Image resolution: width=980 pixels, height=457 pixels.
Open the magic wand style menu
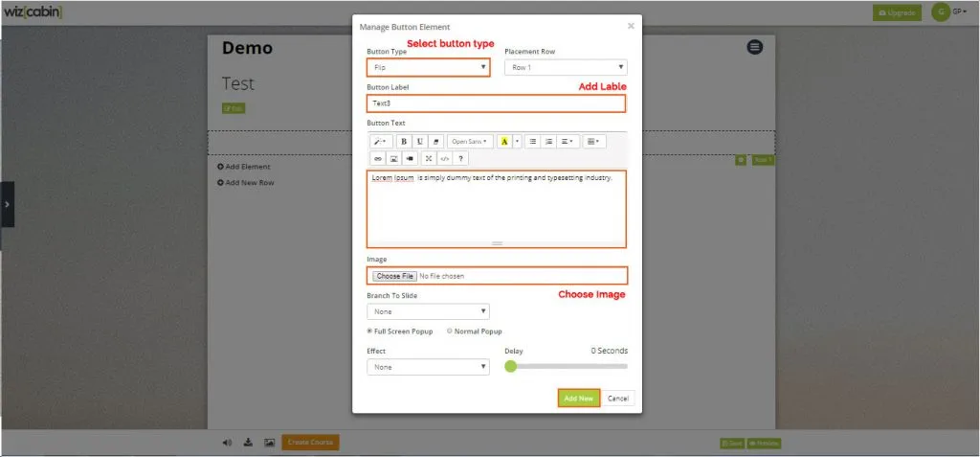coord(380,142)
